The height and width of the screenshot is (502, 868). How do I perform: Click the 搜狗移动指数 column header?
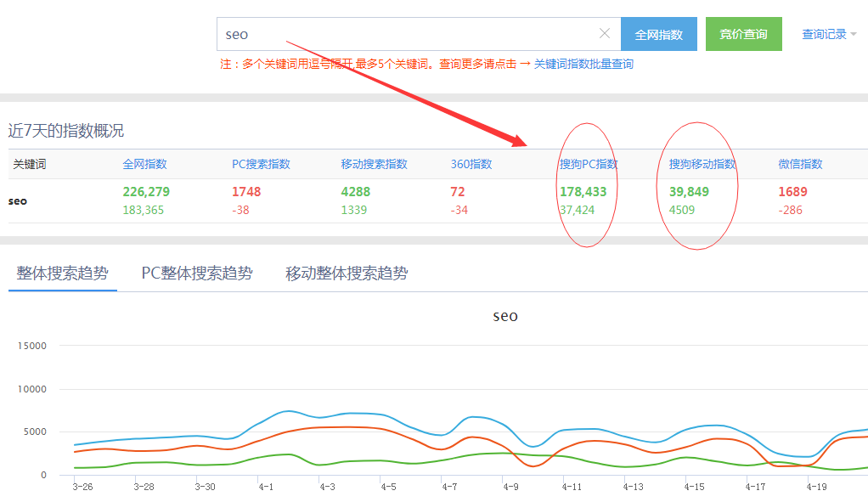[702, 164]
